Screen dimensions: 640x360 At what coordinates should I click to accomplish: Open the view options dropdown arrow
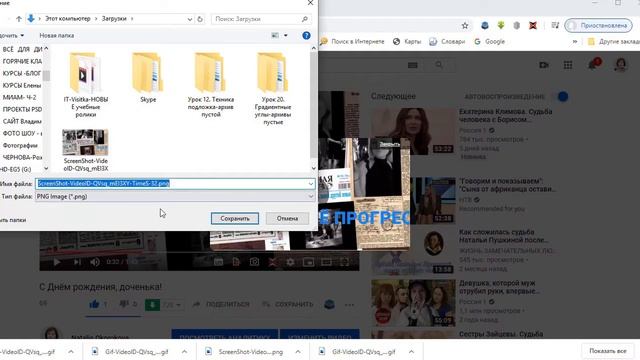point(286,36)
